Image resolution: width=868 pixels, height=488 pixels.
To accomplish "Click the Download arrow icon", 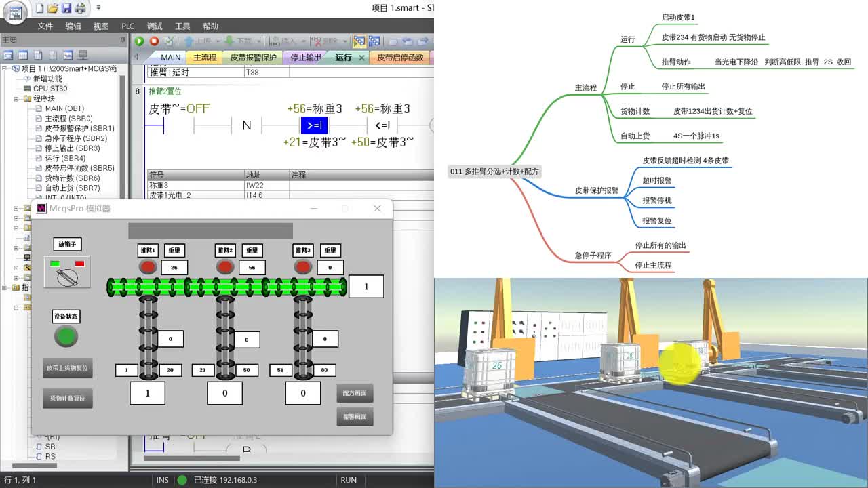I will coord(229,41).
